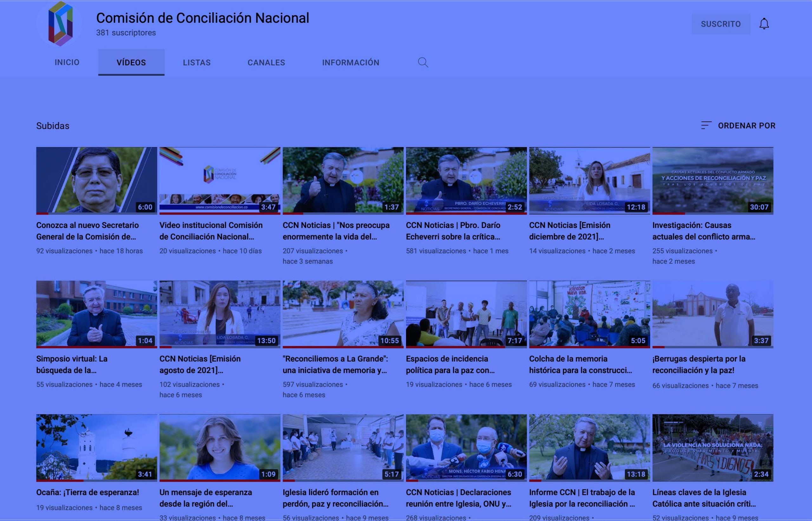Click title Iglesia lideró formación en perdón

click(336, 498)
